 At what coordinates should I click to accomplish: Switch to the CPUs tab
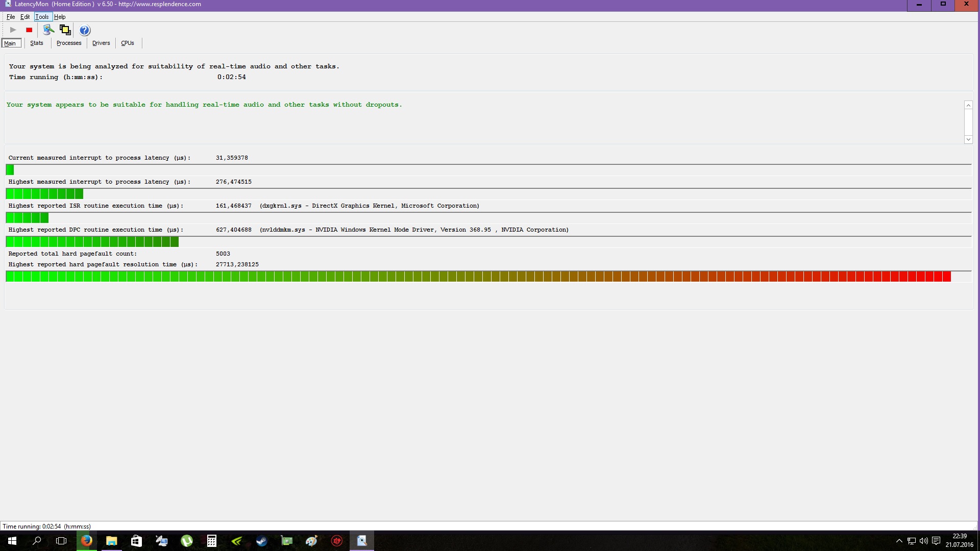128,43
